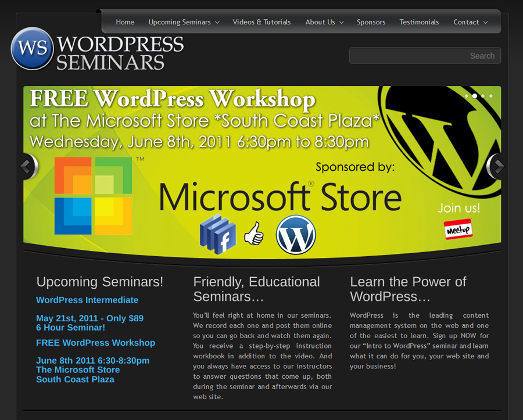This screenshot has width=523, height=420.
Task: Open the FREE WordPress Workshop link
Action: coord(96,343)
